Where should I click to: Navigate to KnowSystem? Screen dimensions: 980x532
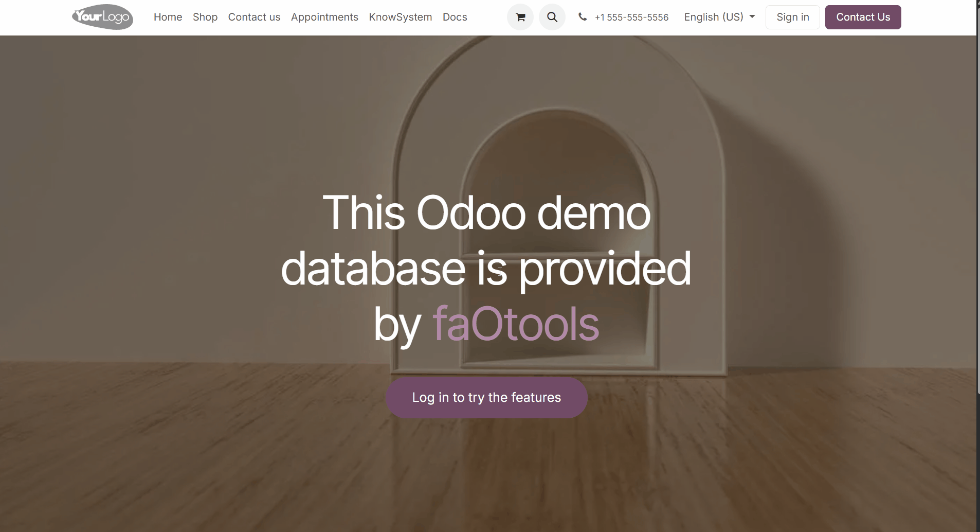pyautogui.click(x=401, y=17)
